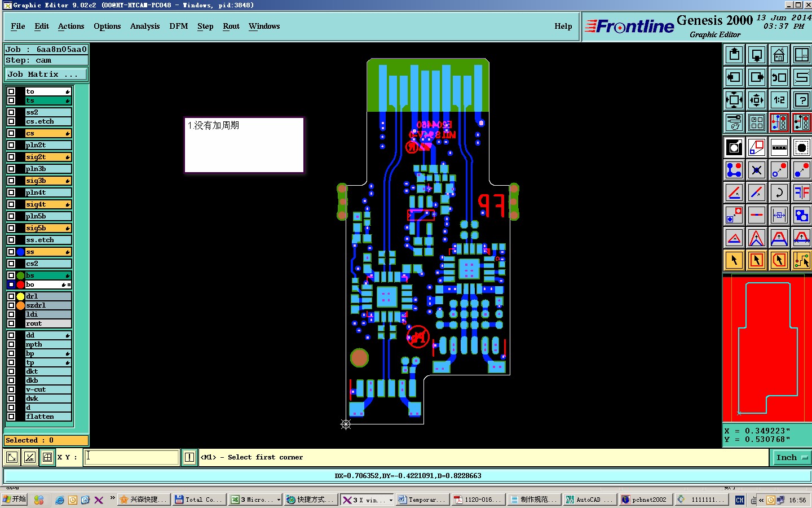Toggle the 'drl' layer display checkbox

tap(11, 296)
